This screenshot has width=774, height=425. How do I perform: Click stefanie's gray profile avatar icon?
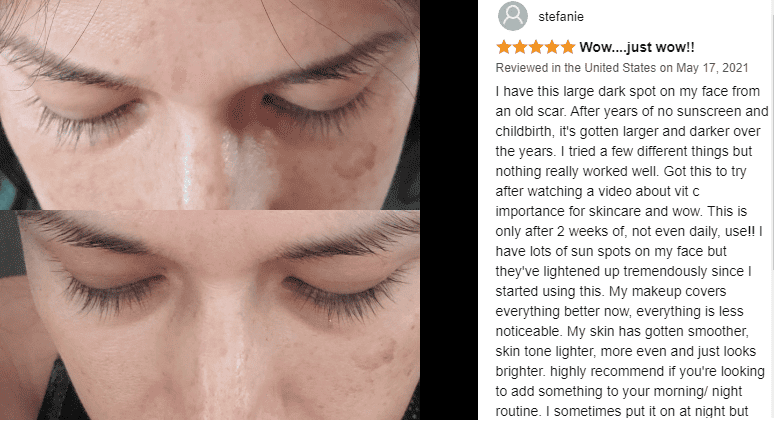click(513, 16)
